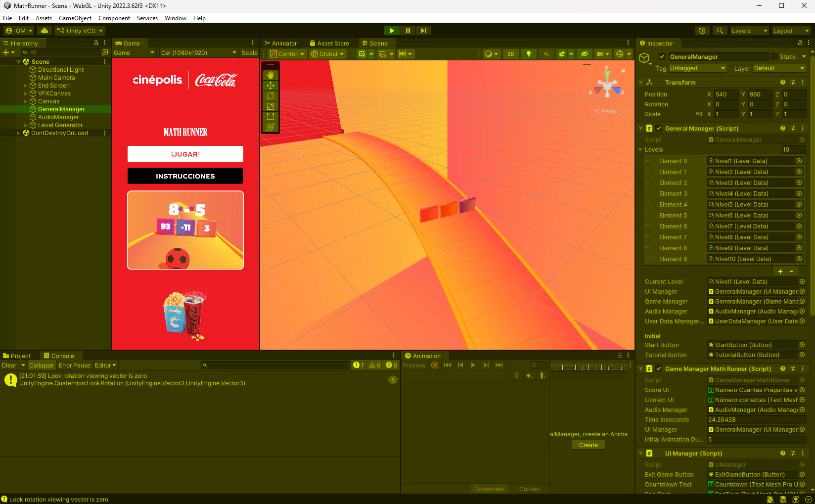Collapse the Levels list foldout
Viewport: 815px width, 504px height.
point(640,149)
